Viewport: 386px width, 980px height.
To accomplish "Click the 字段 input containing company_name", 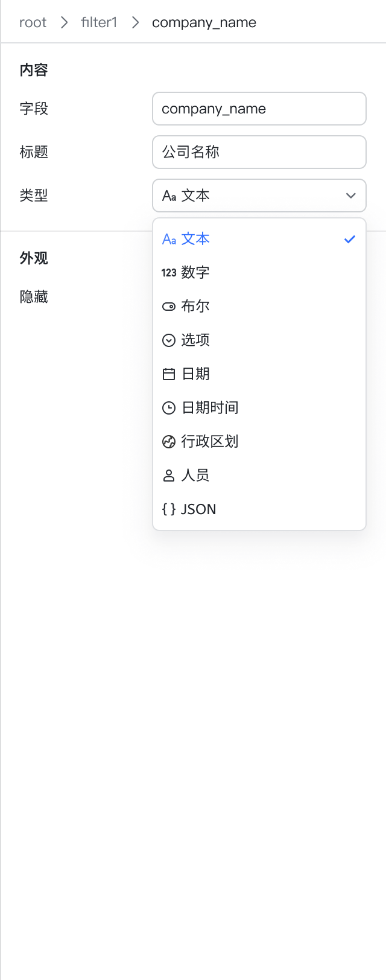I will pyautogui.click(x=259, y=109).
